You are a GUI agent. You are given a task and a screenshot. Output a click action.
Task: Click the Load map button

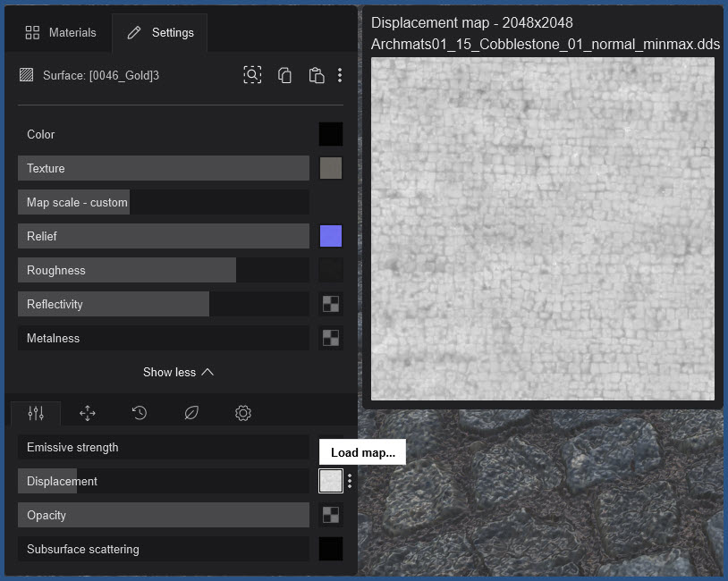(362, 451)
